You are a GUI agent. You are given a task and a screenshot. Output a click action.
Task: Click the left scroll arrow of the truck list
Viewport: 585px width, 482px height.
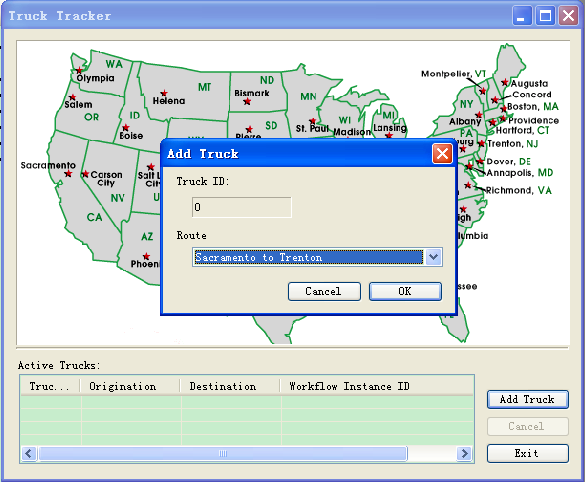[29, 454]
